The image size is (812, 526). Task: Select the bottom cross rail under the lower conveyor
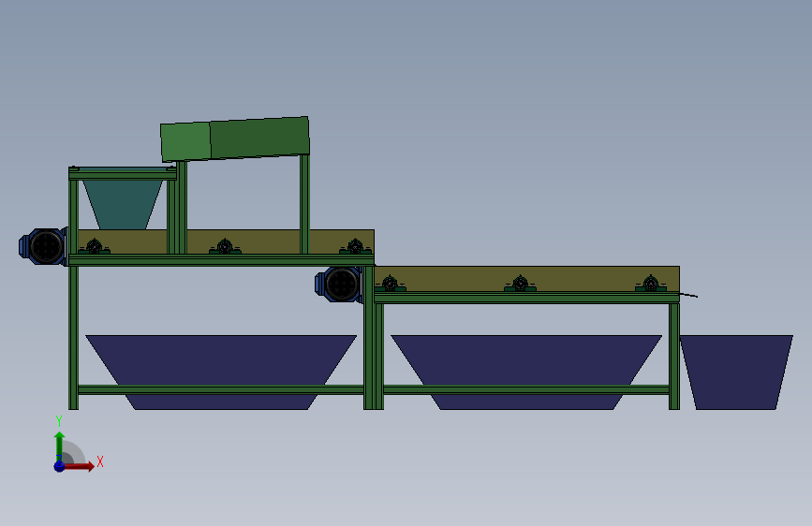point(526,390)
